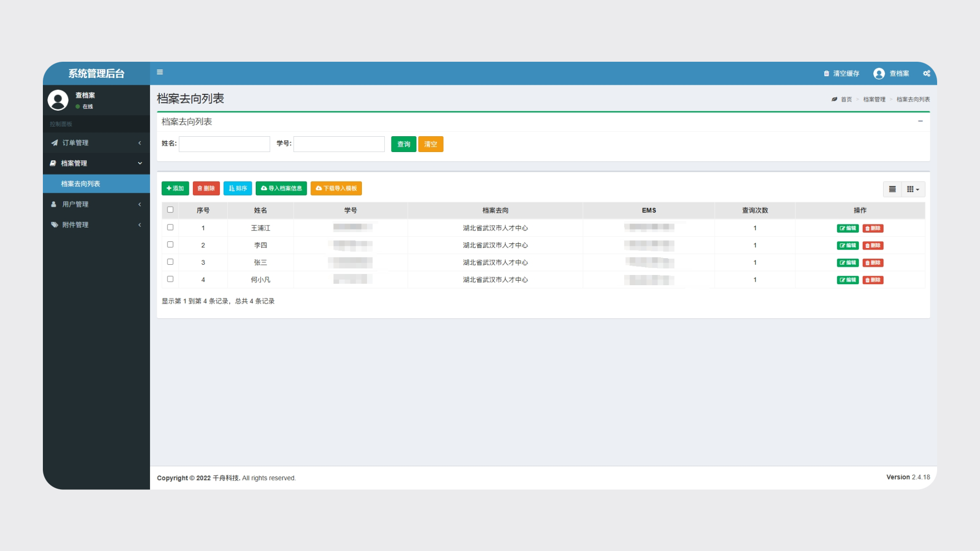Delete the 王浦江 row
The height and width of the screenshot is (551, 980).
tap(873, 229)
